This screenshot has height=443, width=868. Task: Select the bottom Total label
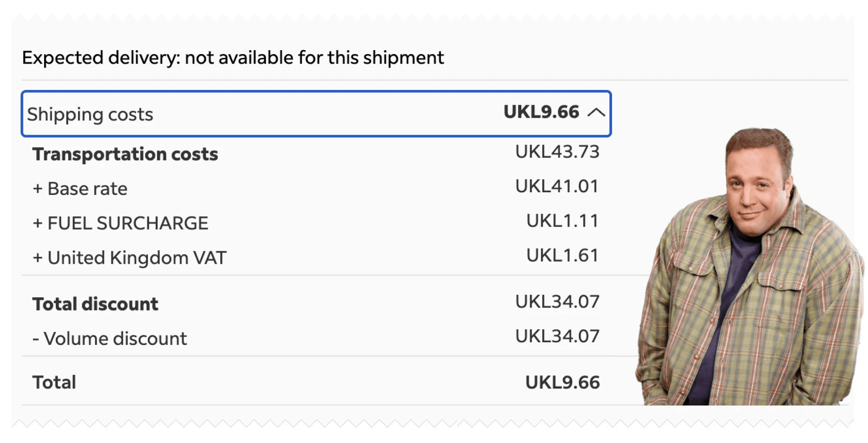point(55,382)
